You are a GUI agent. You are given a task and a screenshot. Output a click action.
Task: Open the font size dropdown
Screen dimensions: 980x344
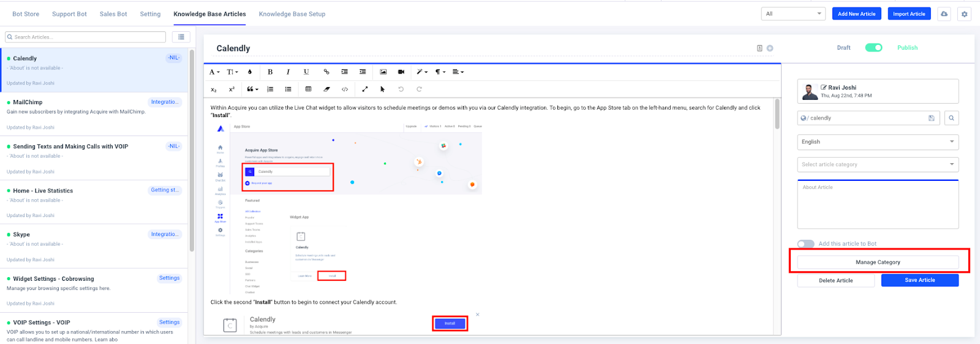232,72
